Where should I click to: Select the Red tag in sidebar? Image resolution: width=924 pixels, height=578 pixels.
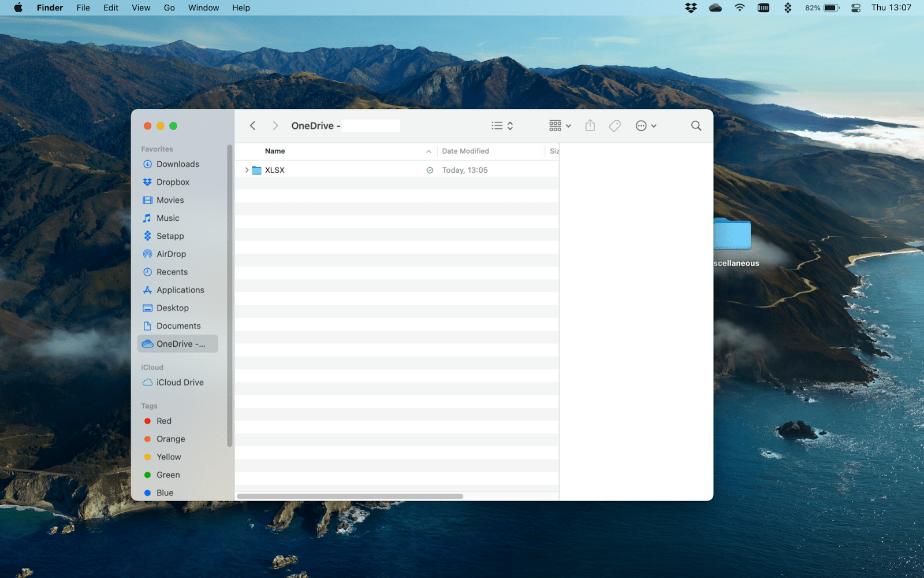tap(163, 421)
